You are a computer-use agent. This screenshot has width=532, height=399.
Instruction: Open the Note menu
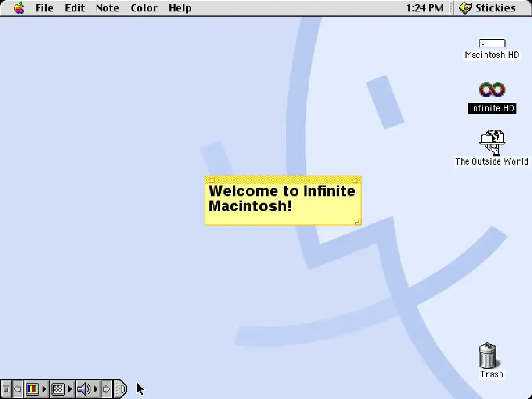point(108,8)
